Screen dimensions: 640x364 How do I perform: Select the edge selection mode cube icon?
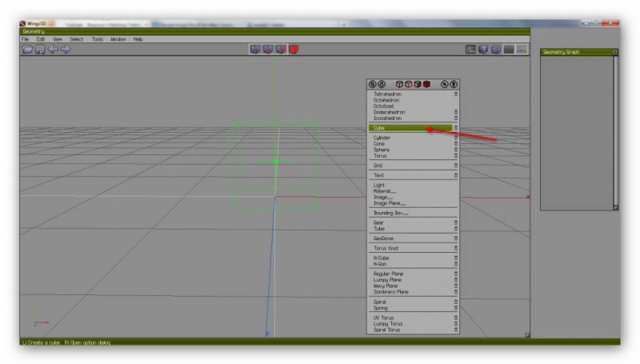[x=268, y=50]
